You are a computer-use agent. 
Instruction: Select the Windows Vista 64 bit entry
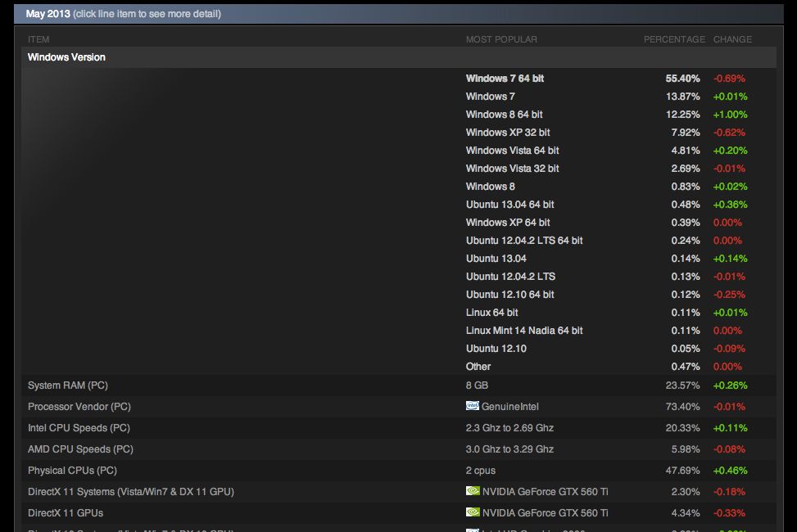513,151
